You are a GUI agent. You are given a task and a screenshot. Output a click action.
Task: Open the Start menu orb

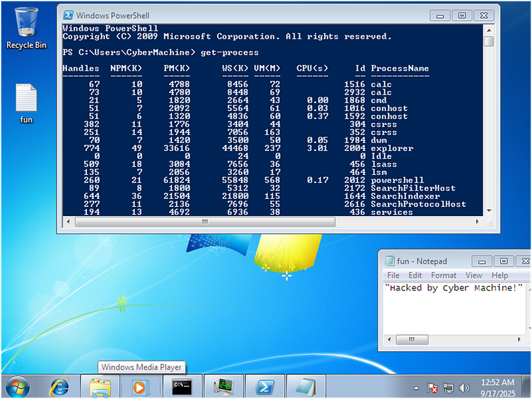click(18, 387)
